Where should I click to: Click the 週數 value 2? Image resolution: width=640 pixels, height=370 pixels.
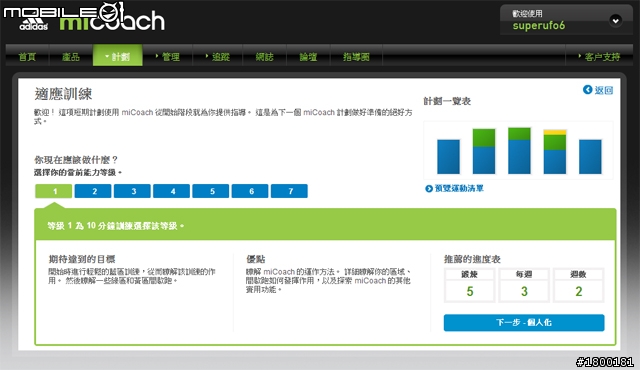[579, 291]
